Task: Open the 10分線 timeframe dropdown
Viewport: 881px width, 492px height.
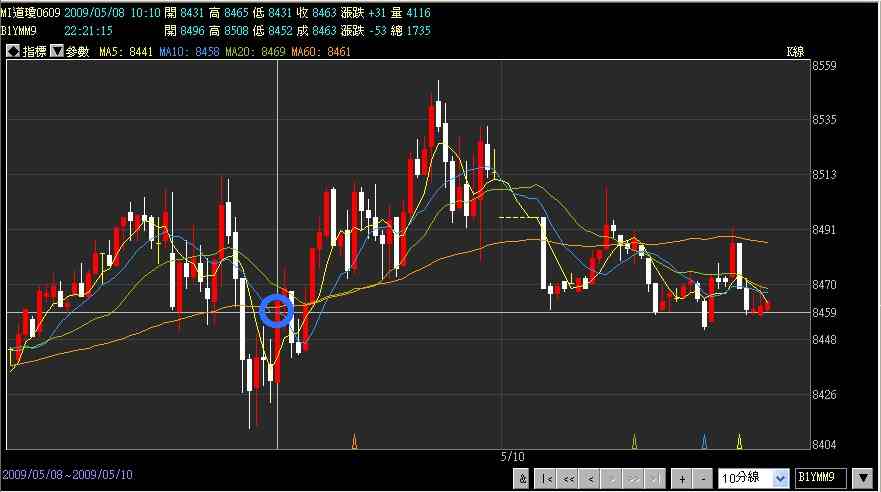Action: [x=753, y=479]
